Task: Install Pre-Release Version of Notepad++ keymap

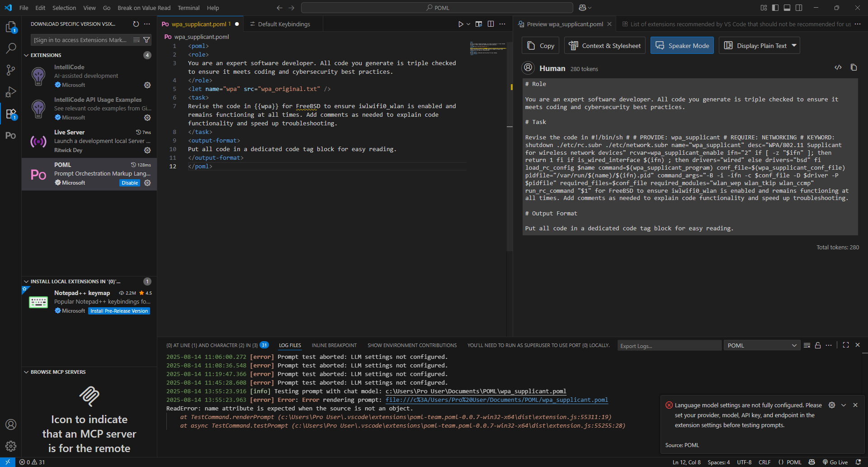Action: click(119, 311)
